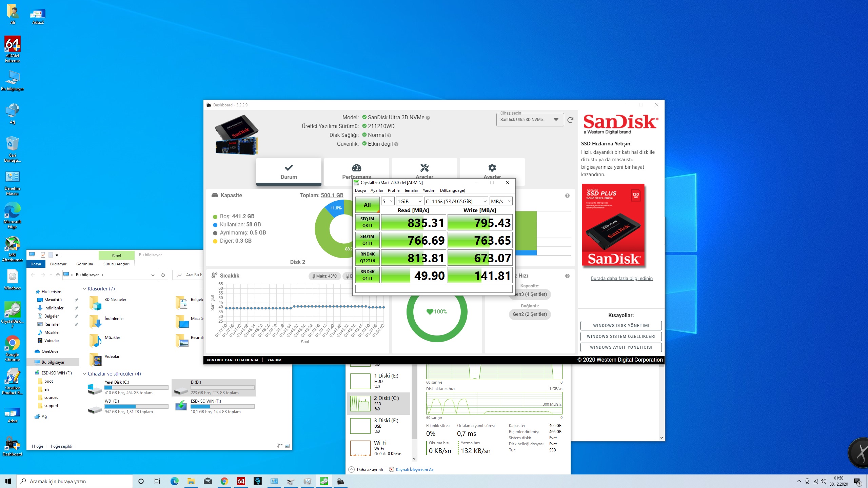Image resolution: width=868 pixels, height=488 pixels.
Task: Open Durum tab in Dashboard
Action: 289,171
